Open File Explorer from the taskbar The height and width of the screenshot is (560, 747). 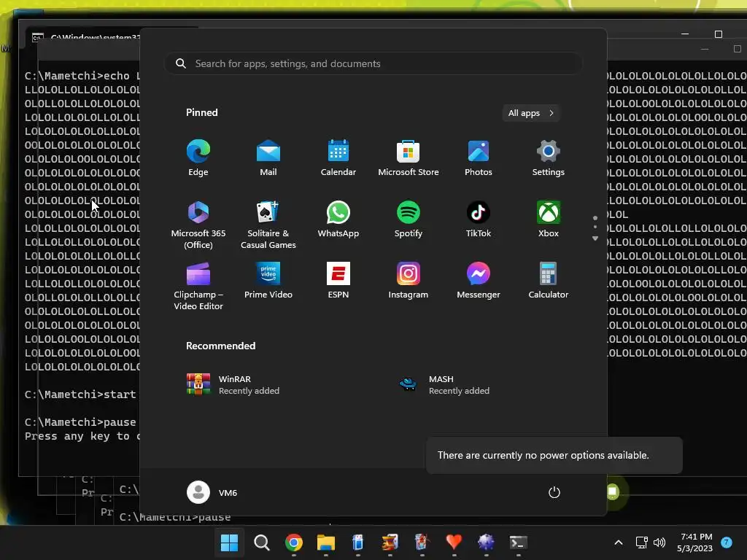coord(326,542)
